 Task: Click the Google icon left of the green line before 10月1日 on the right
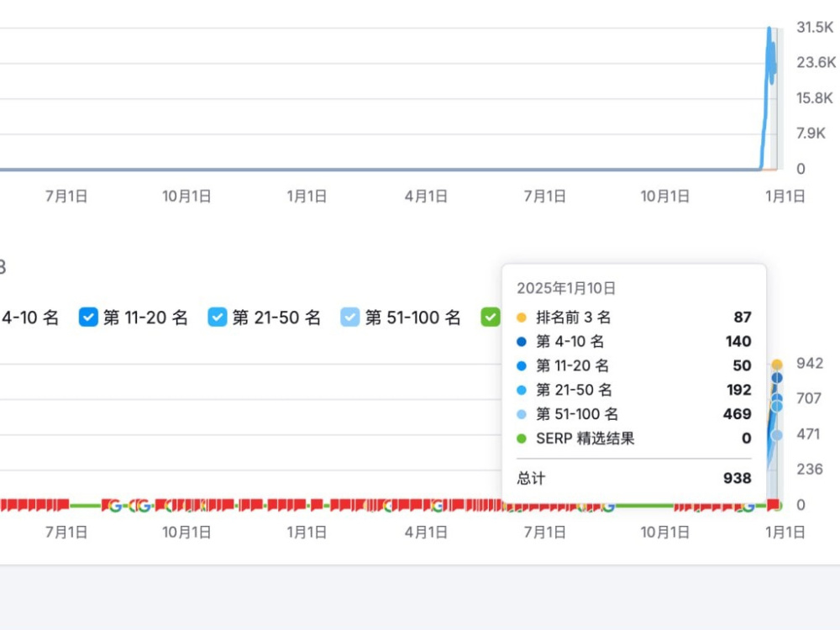tap(608, 506)
